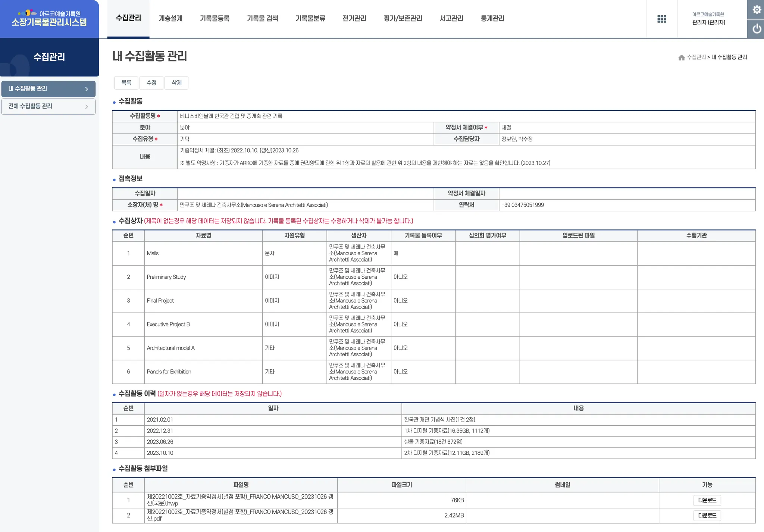Open the 기록물 검색 menu

tap(262, 18)
